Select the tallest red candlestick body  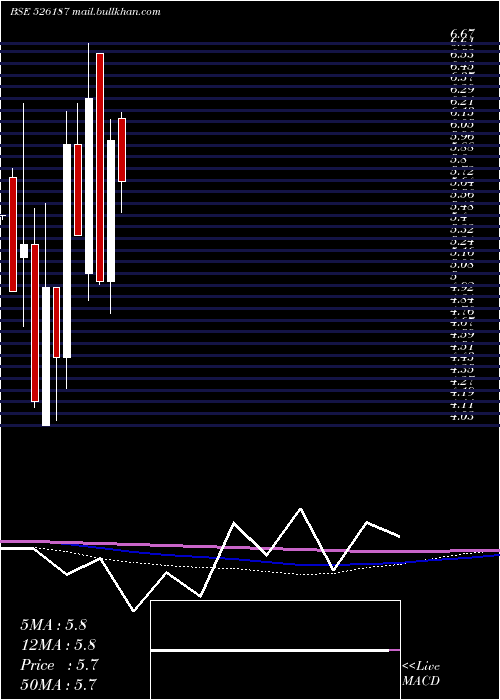point(100,167)
